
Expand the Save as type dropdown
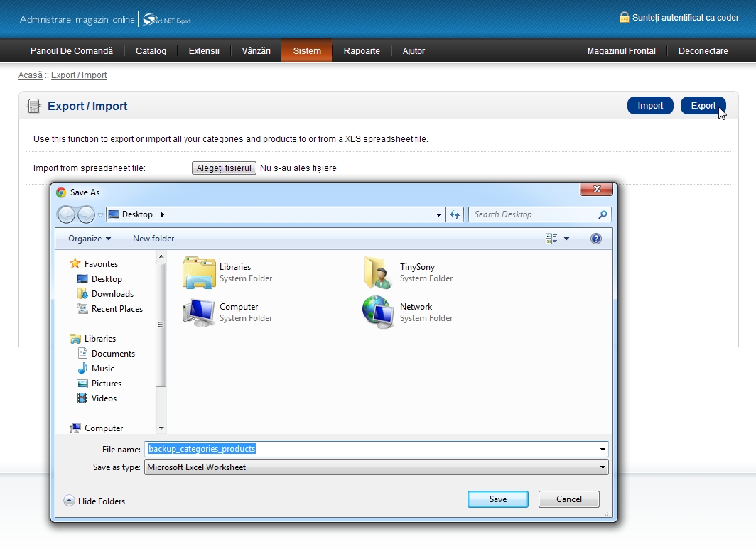pos(603,467)
